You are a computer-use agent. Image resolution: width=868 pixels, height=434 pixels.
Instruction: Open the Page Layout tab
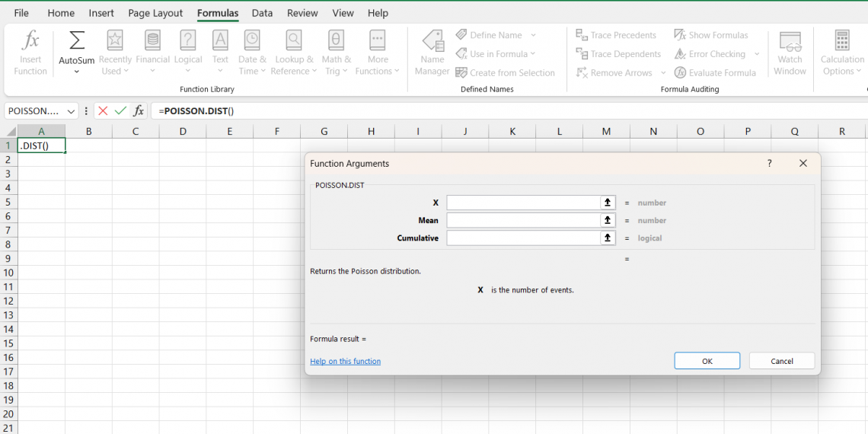[x=155, y=13]
